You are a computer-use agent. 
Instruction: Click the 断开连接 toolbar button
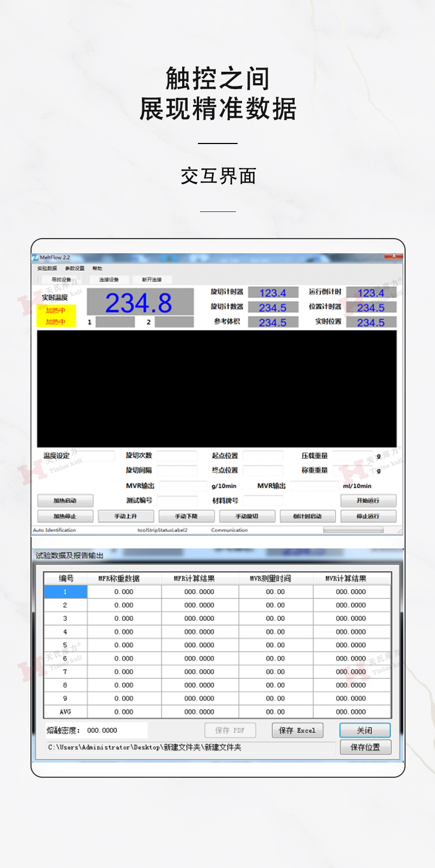(x=152, y=279)
